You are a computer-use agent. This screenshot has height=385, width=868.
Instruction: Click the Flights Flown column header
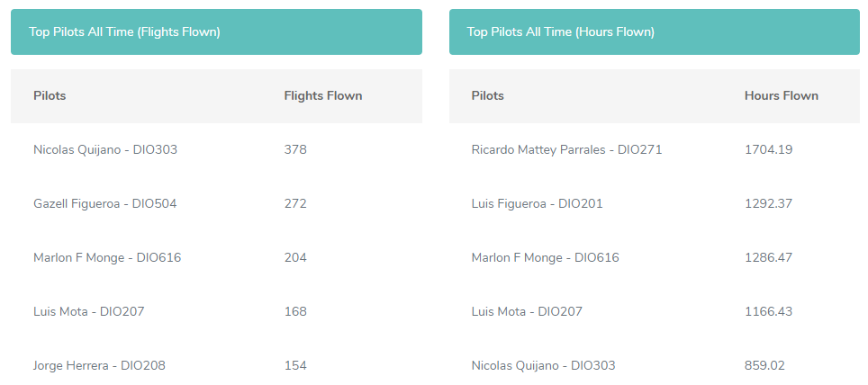pos(323,95)
